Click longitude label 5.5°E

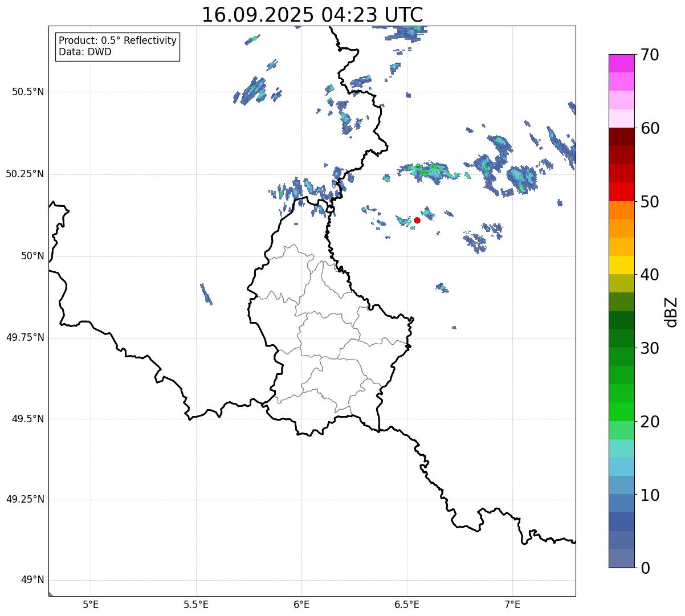pyautogui.click(x=196, y=605)
